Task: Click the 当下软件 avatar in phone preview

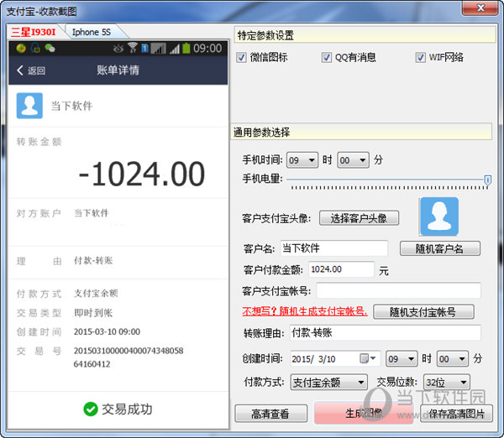Action: coord(29,106)
